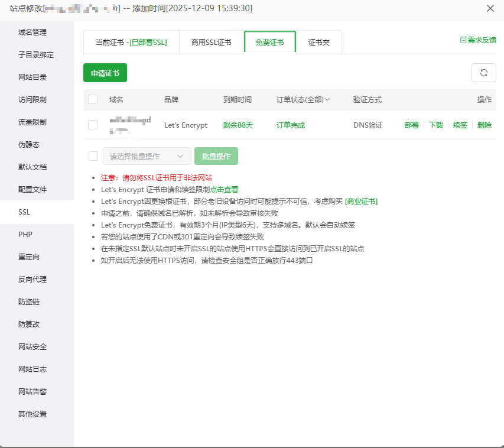
Task: Switch to the 当前证书 tab
Action: click(131, 42)
